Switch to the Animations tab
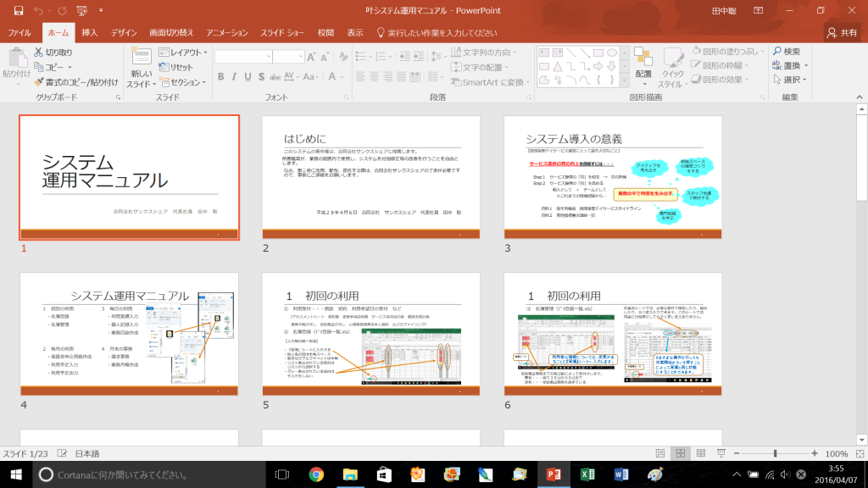 [227, 33]
